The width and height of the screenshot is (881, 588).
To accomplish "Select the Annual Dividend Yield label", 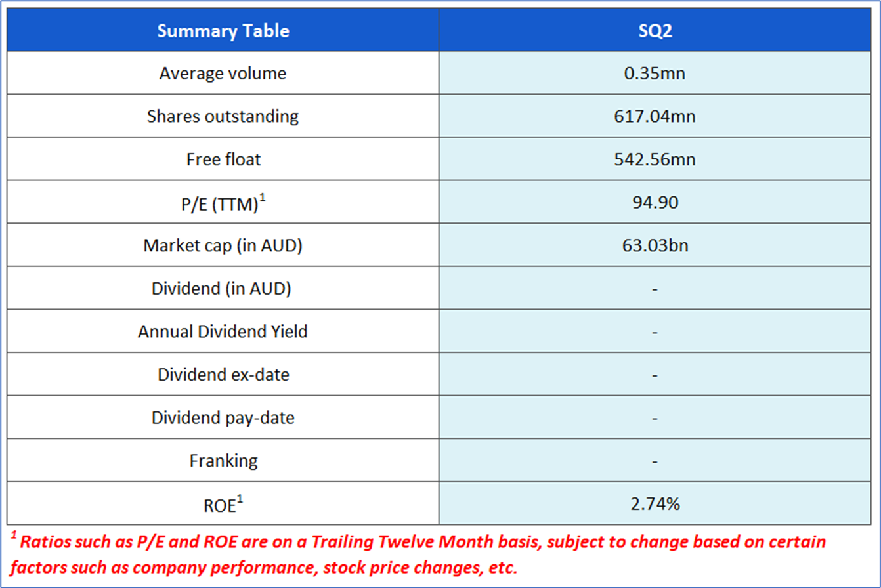I will click(x=223, y=331).
